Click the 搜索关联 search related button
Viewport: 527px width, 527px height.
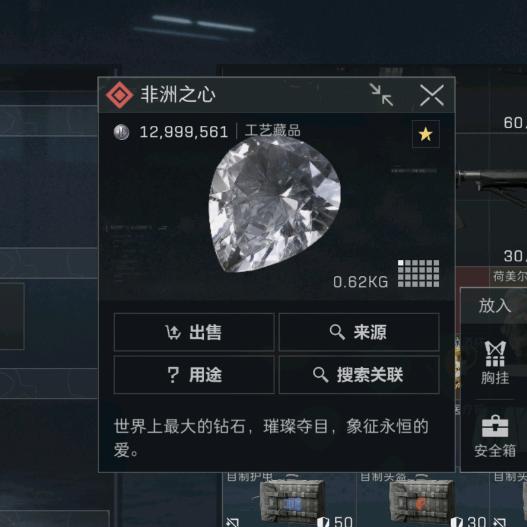click(359, 374)
